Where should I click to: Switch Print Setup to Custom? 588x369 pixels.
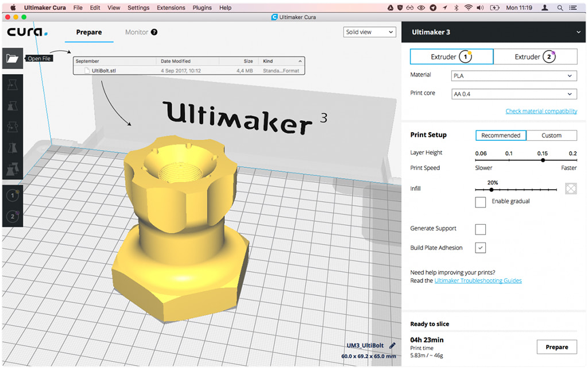[x=551, y=136]
